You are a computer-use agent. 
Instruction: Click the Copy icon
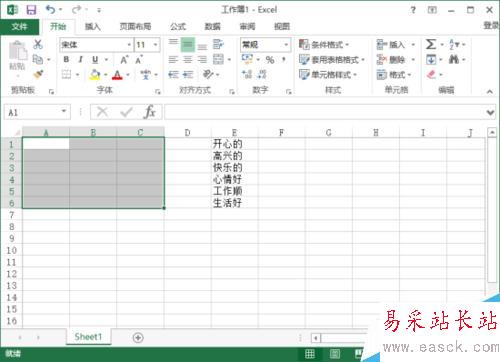coord(38,59)
